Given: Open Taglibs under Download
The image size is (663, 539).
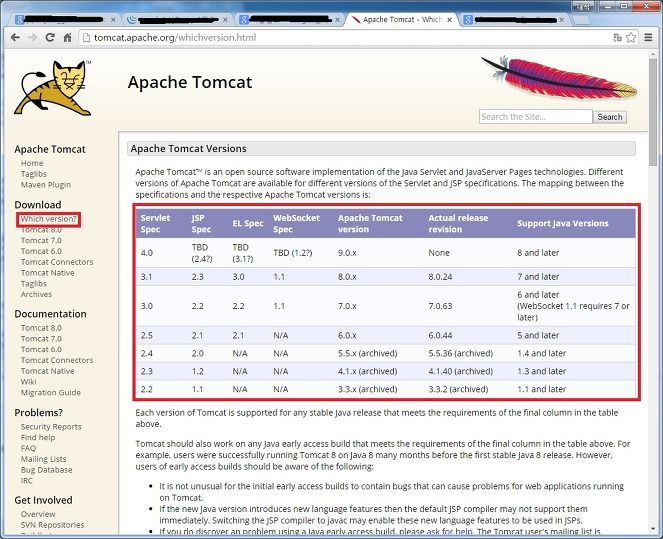Looking at the screenshot, I should 34,284.
